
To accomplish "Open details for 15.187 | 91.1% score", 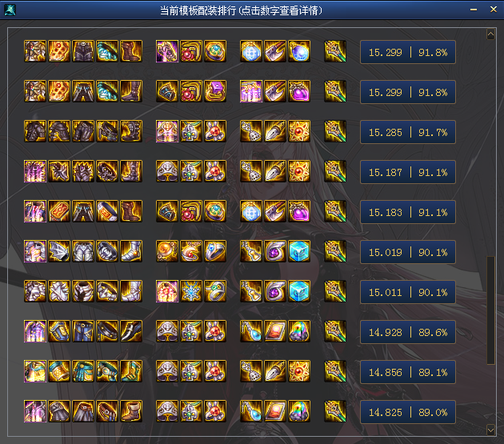I will (407, 172).
